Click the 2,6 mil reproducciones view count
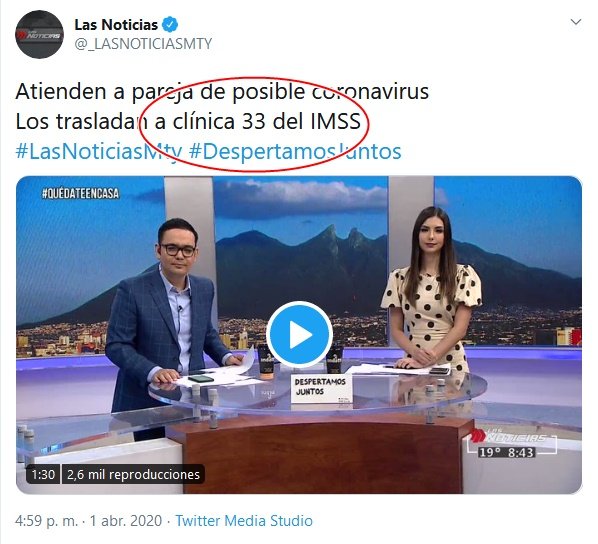This screenshot has width=598, height=544. 133,474
